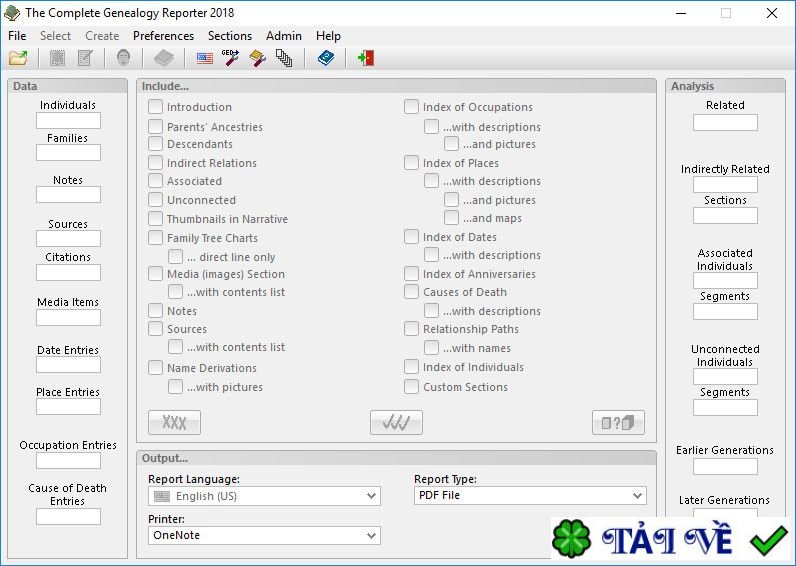Click the grayed face portrait toolbar icon

click(x=123, y=58)
